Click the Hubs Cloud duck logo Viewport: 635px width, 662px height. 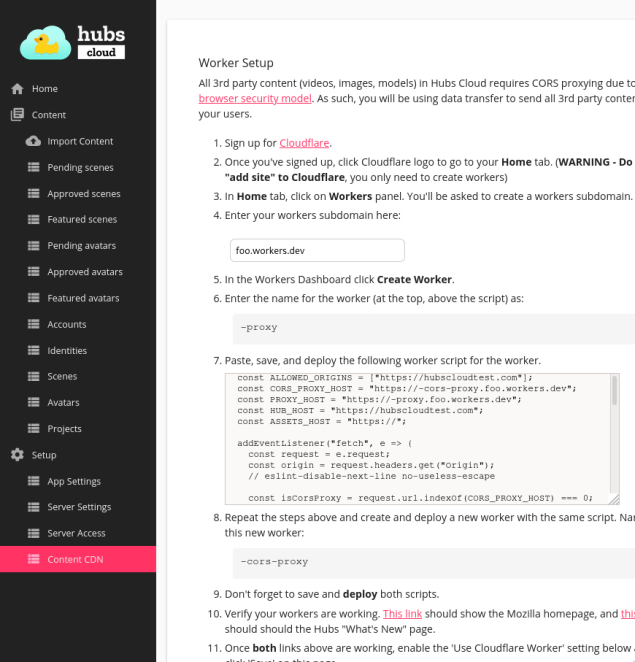click(73, 42)
